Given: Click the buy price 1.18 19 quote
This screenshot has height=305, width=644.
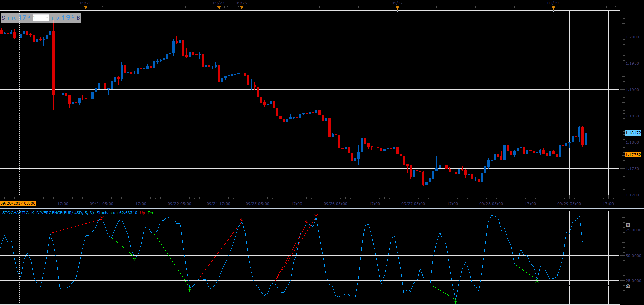Looking at the screenshot, I should coord(63,18).
